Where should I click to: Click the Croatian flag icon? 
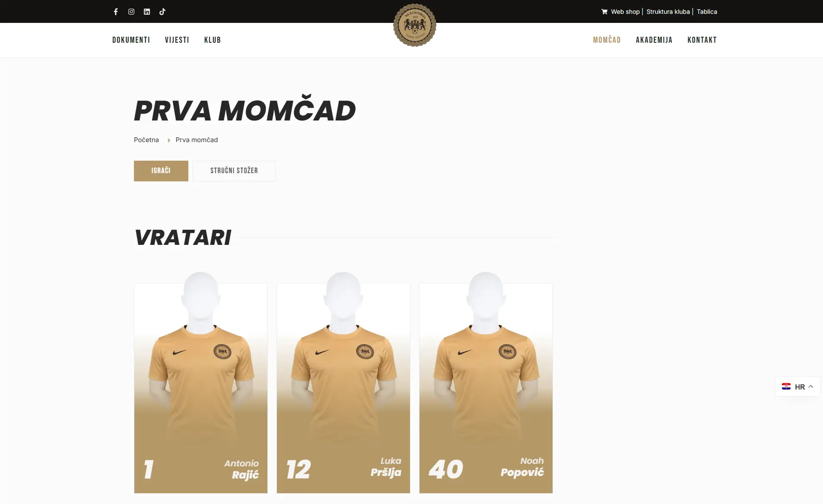tap(786, 387)
